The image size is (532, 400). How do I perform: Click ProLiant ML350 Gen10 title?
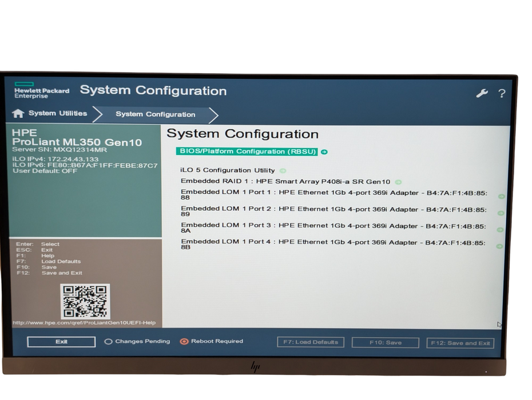[x=77, y=142]
